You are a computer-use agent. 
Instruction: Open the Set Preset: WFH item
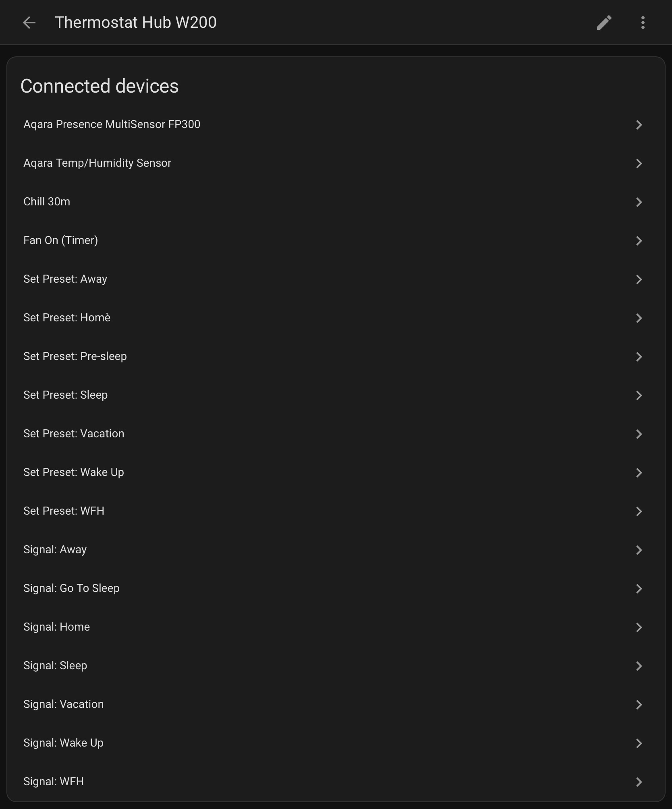(64, 511)
